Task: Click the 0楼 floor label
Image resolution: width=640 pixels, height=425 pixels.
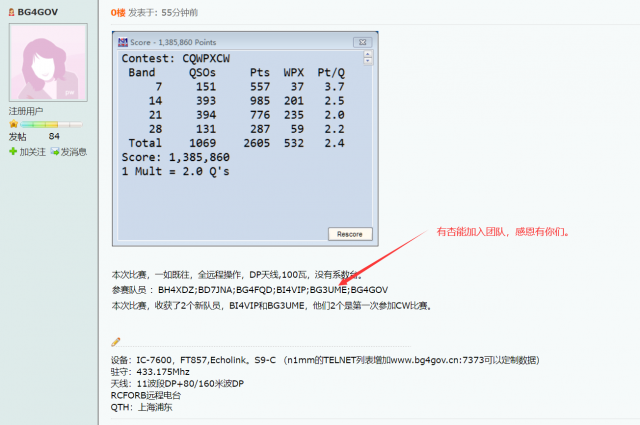Action: (118, 13)
